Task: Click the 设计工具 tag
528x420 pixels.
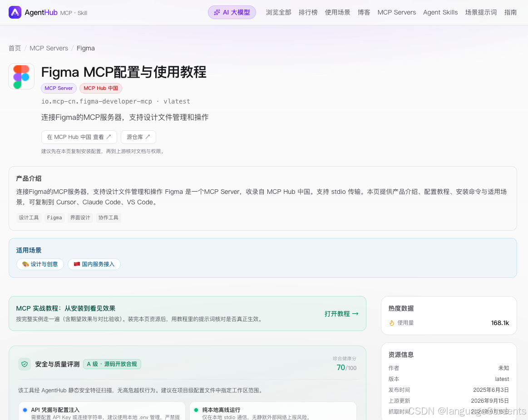Action: pyautogui.click(x=29, y=217)
